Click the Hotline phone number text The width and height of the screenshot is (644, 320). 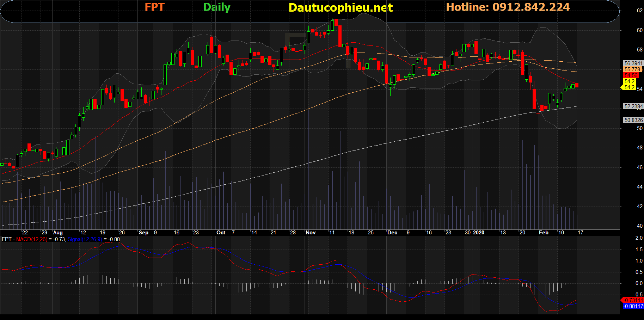point(508,7)
